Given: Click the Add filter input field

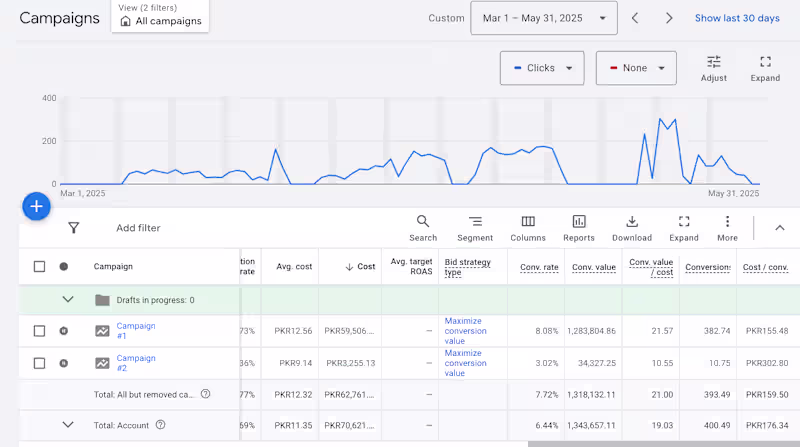Looking at the screenshot, I should click(x=138, y=228).
